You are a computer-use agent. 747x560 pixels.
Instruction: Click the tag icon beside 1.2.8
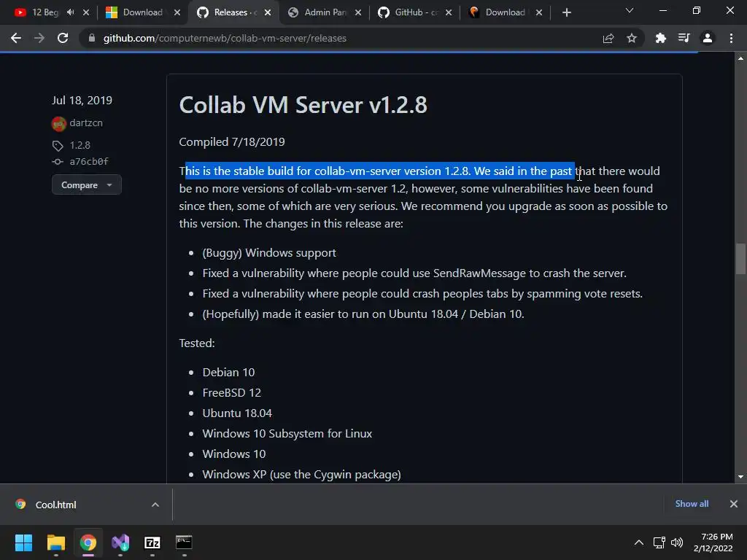pos(58,146)
